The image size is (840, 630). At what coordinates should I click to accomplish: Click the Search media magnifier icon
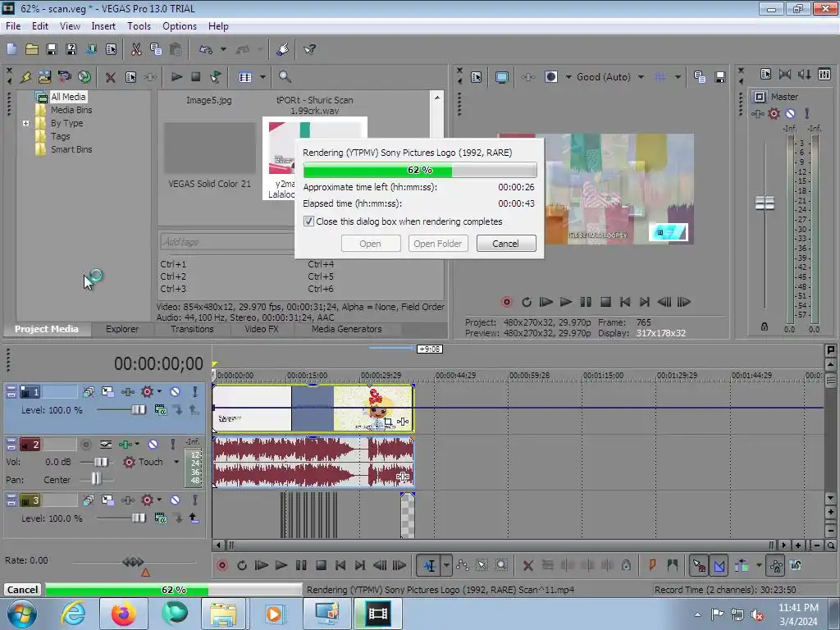(285, 77)
